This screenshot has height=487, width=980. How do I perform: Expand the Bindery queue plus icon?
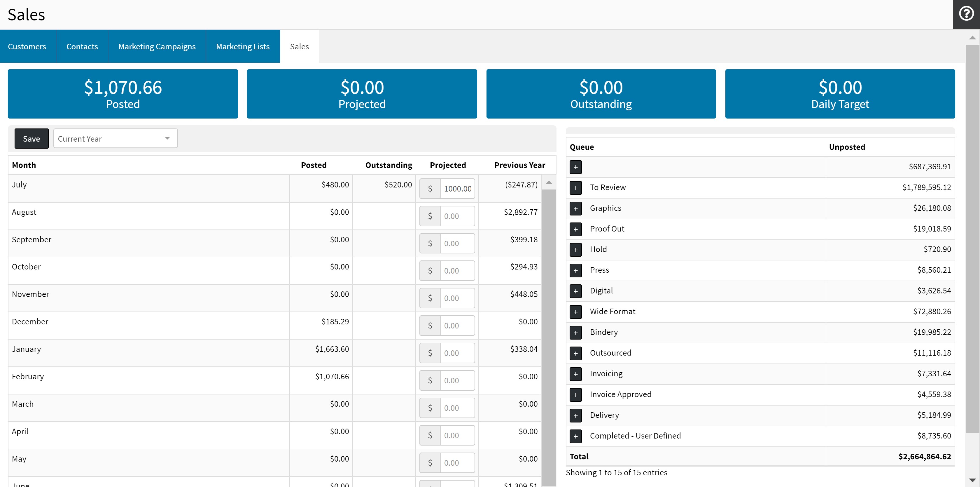575,333
